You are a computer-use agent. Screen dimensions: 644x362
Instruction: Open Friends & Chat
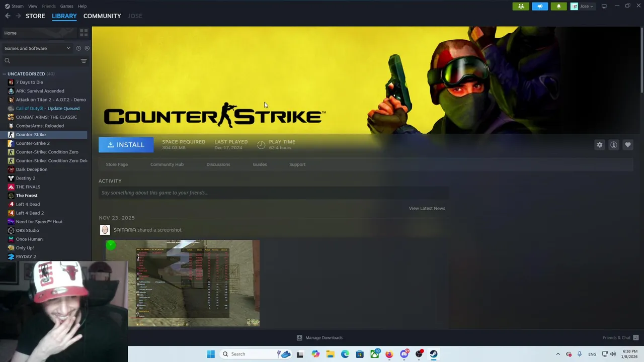coord(620,338)
